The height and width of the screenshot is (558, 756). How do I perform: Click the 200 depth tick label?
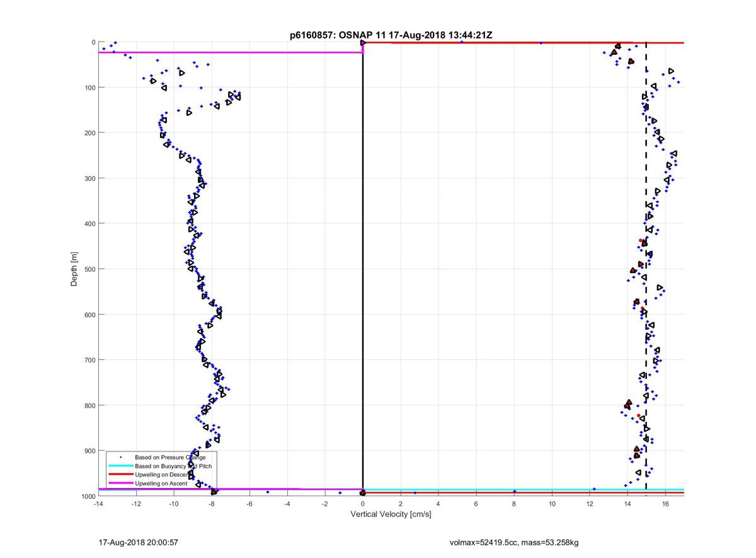coord(89,132)
